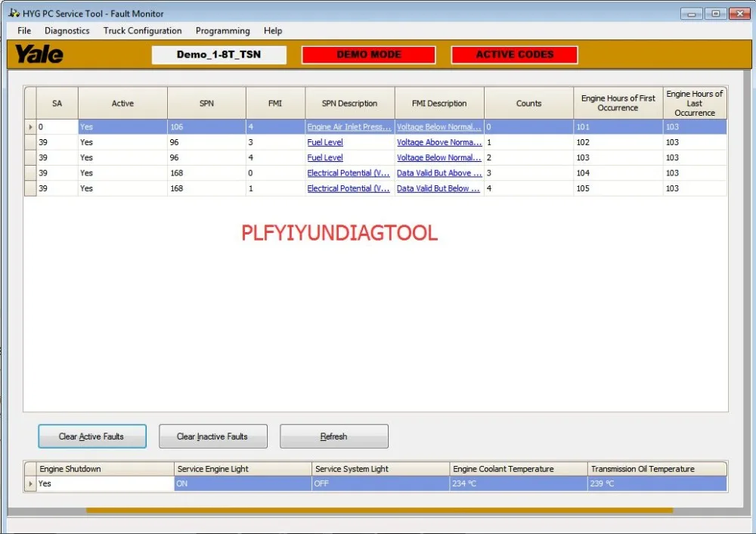Viewport: 756px width, 534px height.
Task: Click SA cell 0 in first row
Action: click(x=57, y=127)
